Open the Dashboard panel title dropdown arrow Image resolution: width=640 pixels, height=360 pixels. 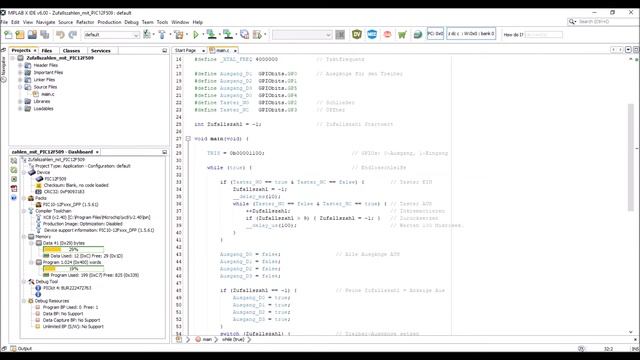(x=97, y=152)
